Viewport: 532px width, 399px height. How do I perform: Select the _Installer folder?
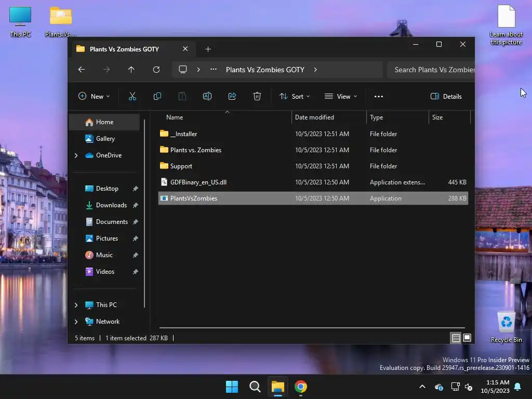[x=313, y=134]
